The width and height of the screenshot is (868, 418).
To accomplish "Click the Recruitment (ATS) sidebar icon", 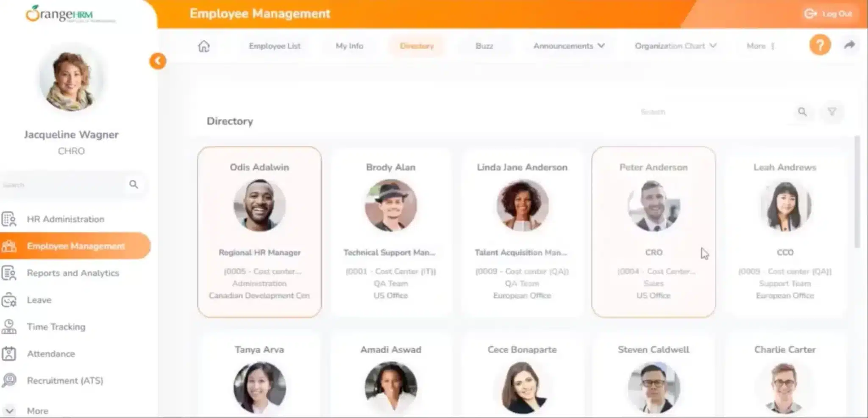I will click(x=9, y=380).
